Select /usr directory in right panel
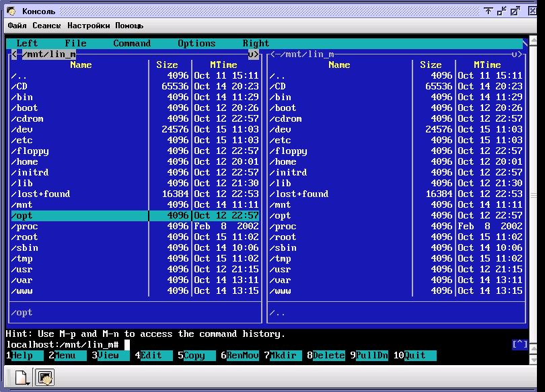545x392 pixels. click(x=396, y=270)
